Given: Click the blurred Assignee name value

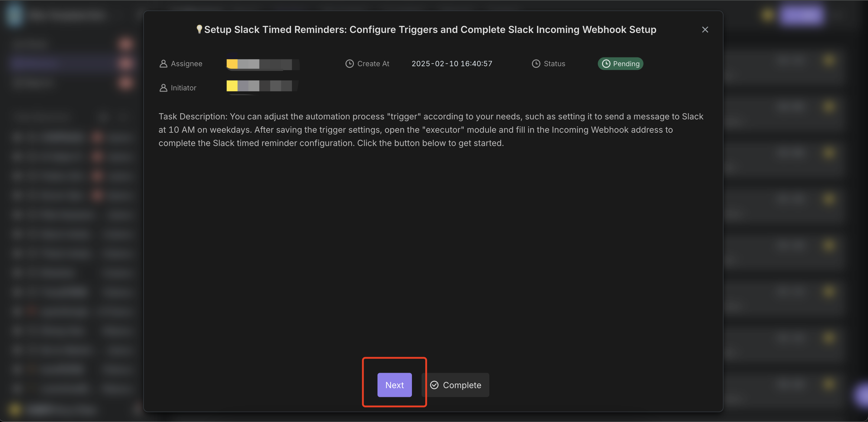Looking at the screenshot, I should [263, 64].
